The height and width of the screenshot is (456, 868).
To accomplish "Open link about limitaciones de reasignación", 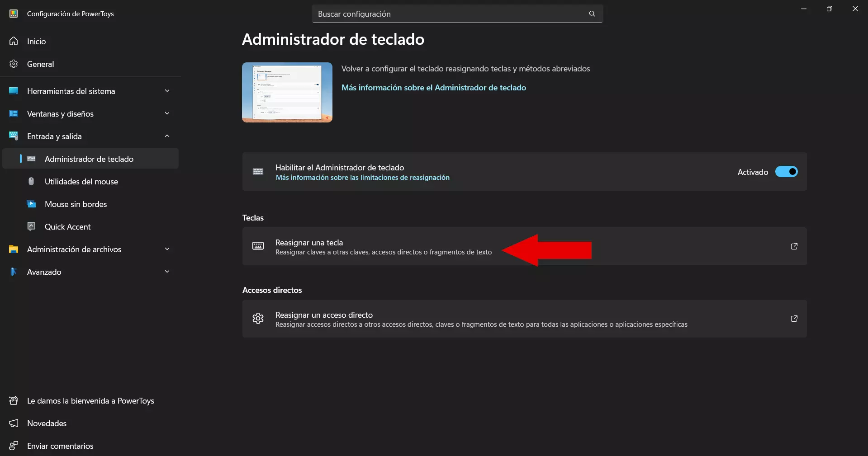I will point(363,178).
